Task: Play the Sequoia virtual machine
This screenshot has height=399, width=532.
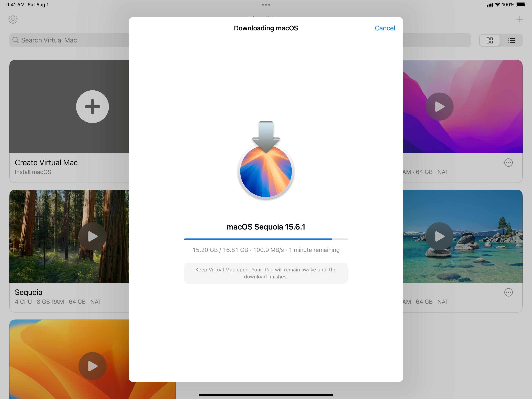Action: pyautogui.click(x=92, y=236)
